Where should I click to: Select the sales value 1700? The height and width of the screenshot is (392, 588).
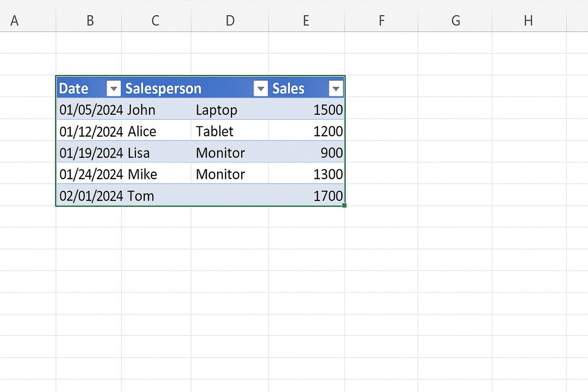(306, 196)
